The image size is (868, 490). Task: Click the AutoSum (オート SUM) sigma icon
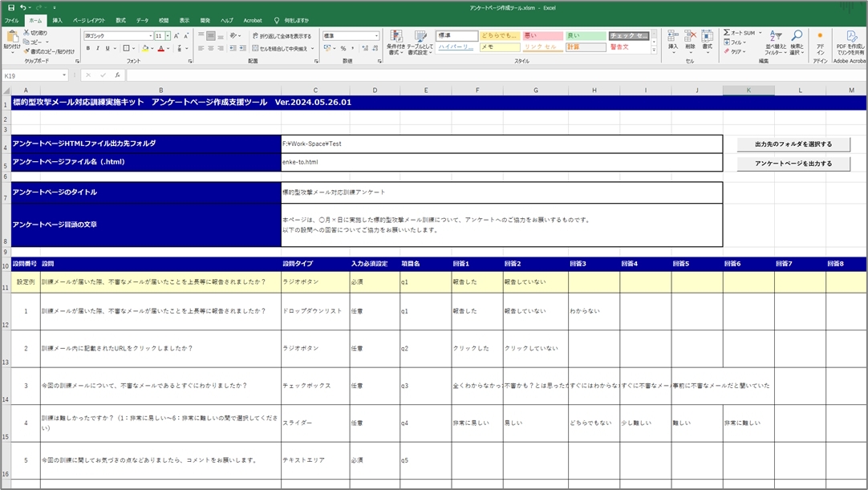(x=727, y=33)
